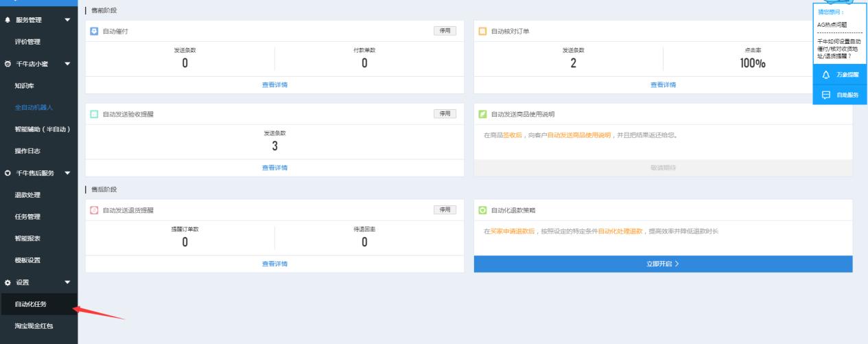View details (查看详情) for 自动发送验收提醒
868x344 pixels.
point(274,168)
